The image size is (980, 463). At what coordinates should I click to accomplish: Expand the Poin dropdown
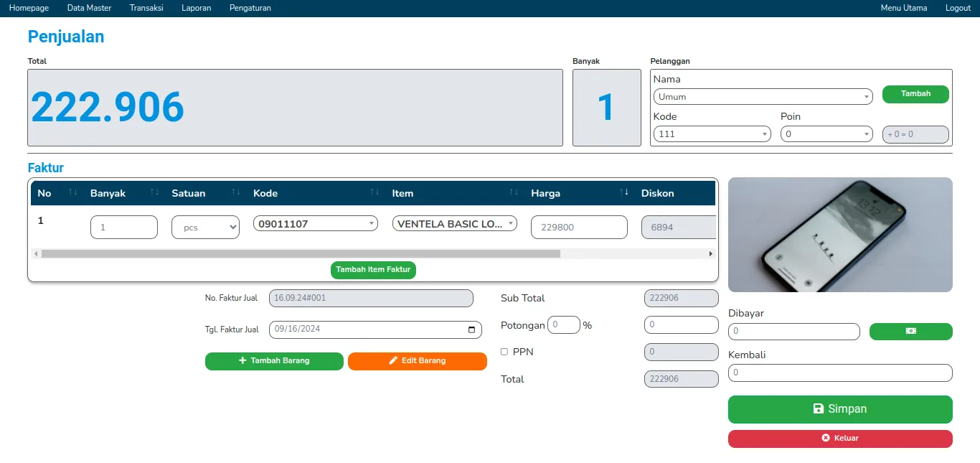826,134
